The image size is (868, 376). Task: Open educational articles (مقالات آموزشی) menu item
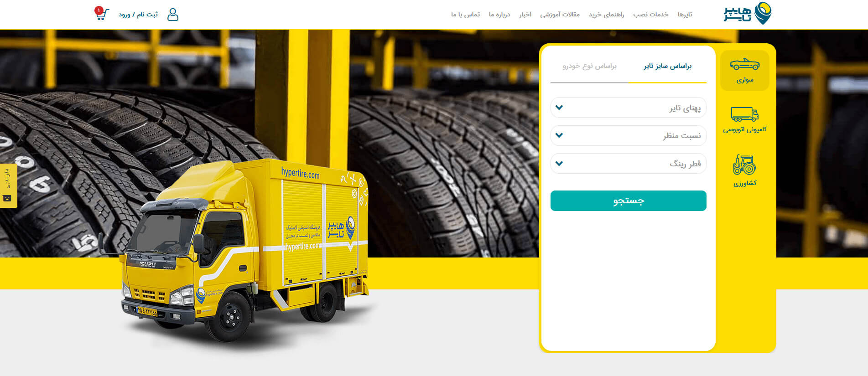point(560,15)
